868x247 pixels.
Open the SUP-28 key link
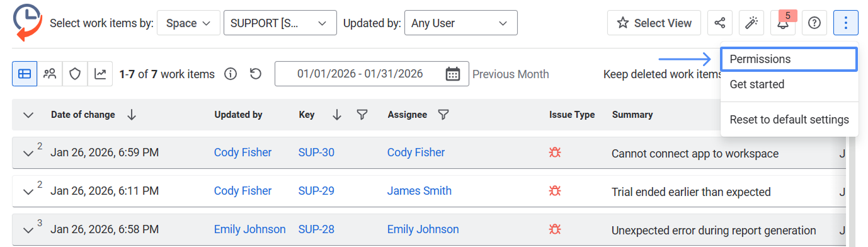[x=316, y=229]
